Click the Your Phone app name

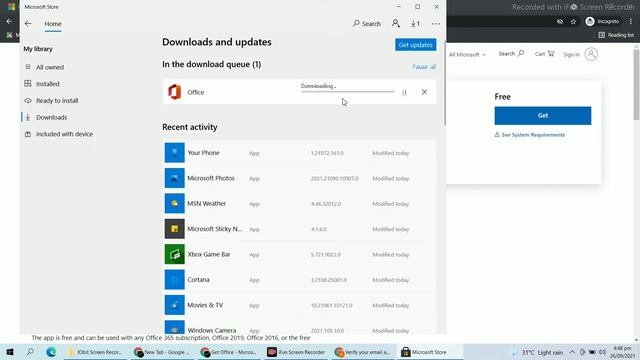tap(203, 153)
